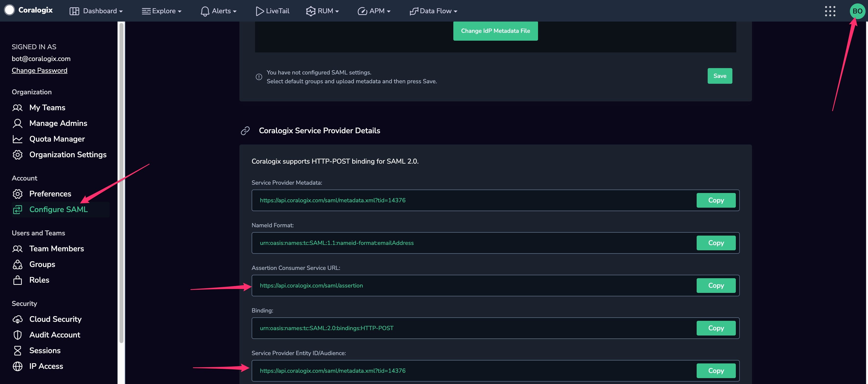Screen dimensions: 868x384
Task: Go to Groups page
Action: tap(42, 264)
